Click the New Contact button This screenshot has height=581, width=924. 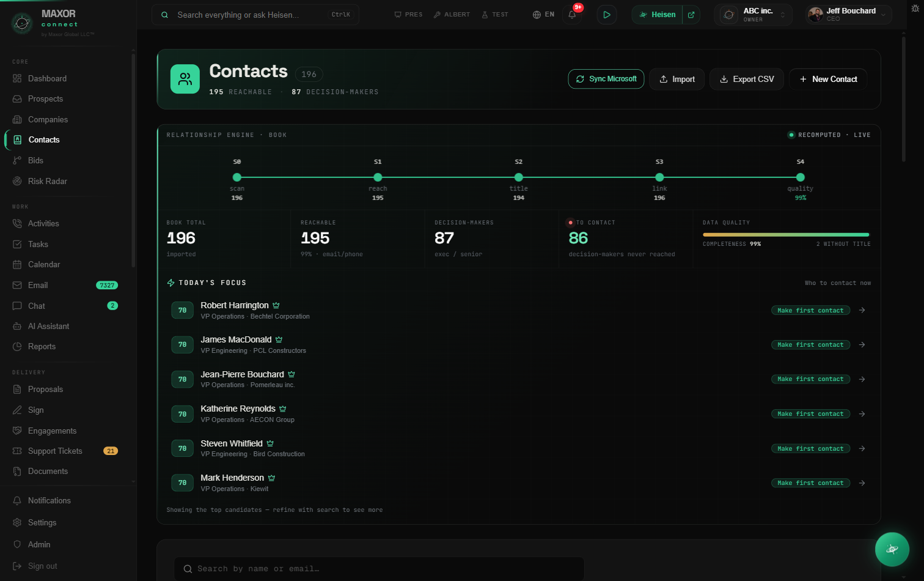(x=828, y=80)
